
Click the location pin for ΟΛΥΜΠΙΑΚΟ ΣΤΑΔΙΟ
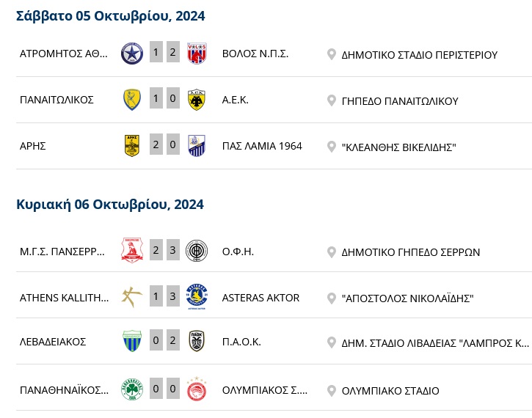point(332,391)
